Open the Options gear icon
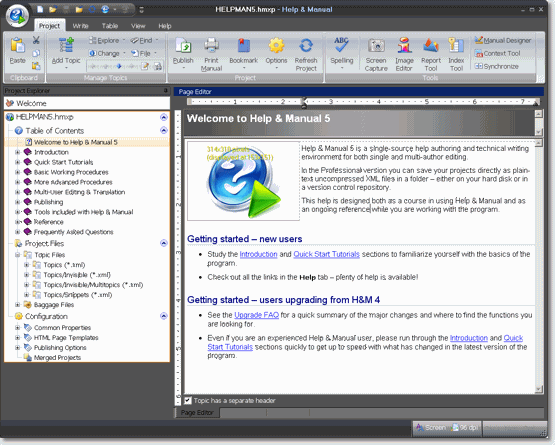Image resolution: width=555 pixels, height=445 pixels. point(276,46)
